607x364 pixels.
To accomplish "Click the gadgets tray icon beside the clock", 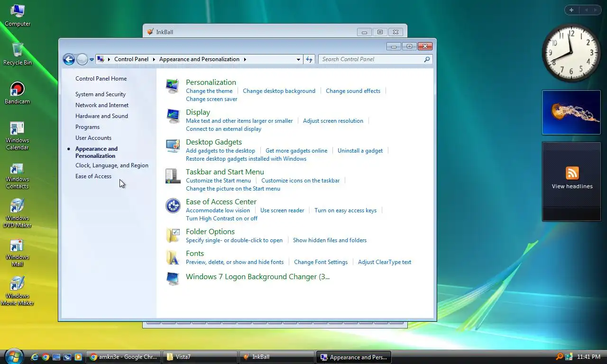I will click(569, 357).
